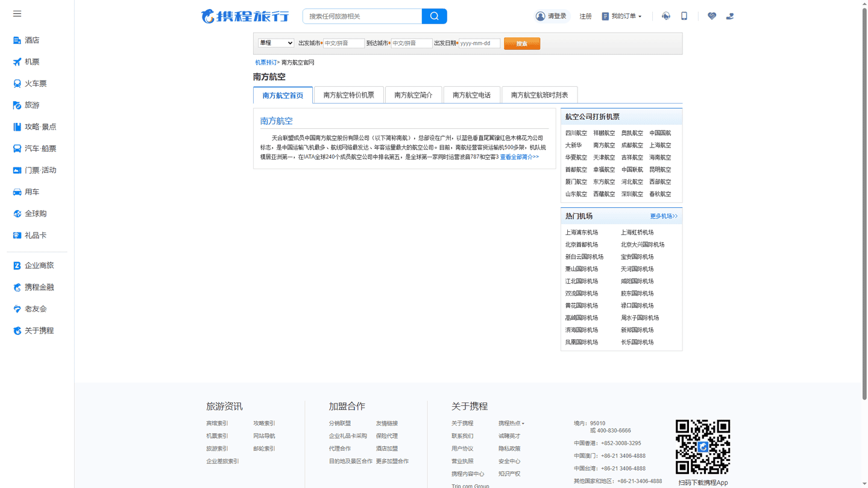Click the 隐私政策 footer link

[x=509, y=449]
